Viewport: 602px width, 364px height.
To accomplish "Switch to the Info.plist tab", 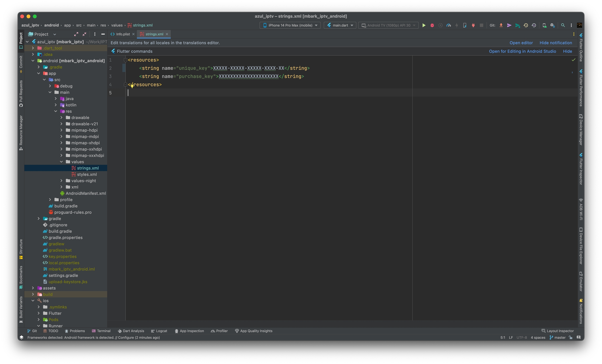I will 123,34.
